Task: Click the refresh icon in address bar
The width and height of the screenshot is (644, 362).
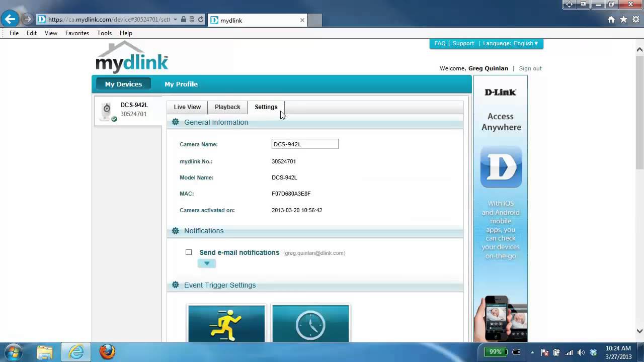Action: (x=201, y=20)
